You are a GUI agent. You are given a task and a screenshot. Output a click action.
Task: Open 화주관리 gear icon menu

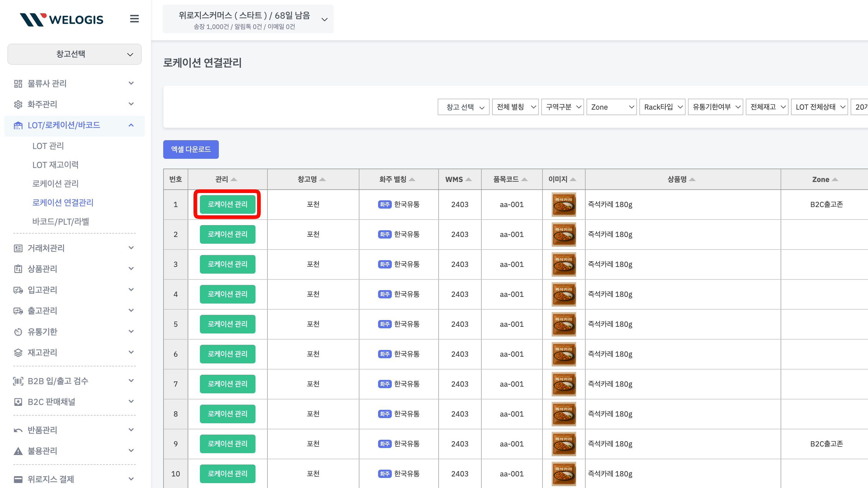(18, 104)
